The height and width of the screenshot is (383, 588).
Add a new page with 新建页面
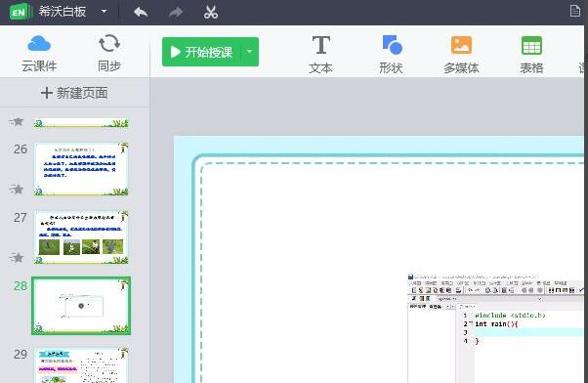coord(74,93)
